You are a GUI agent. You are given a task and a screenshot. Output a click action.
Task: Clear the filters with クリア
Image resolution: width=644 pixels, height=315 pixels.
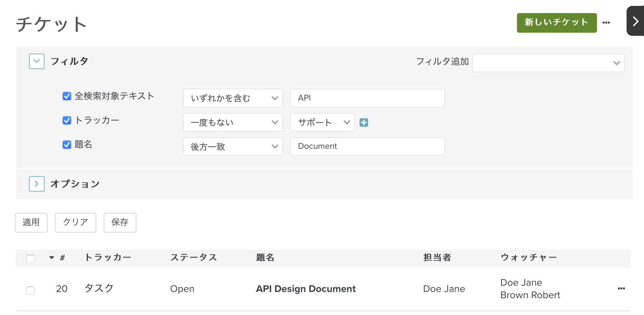click(75, 223)
